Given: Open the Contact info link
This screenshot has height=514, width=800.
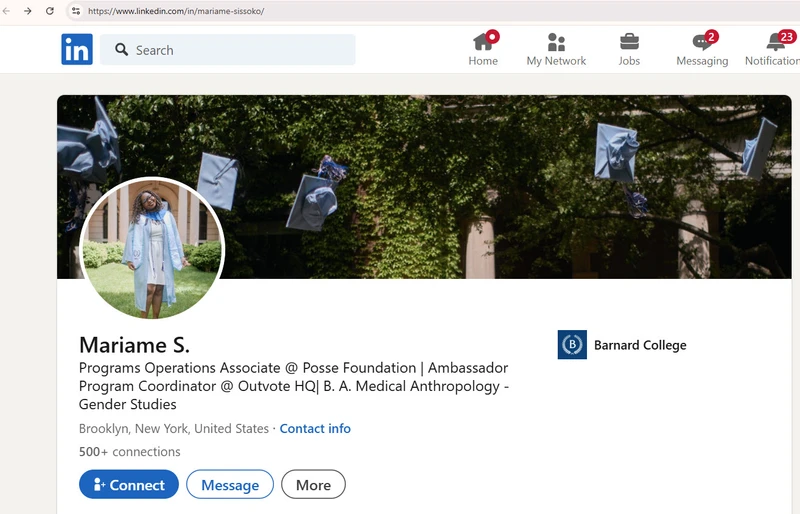Looking at the screenshot, I should tap(315, 429).
